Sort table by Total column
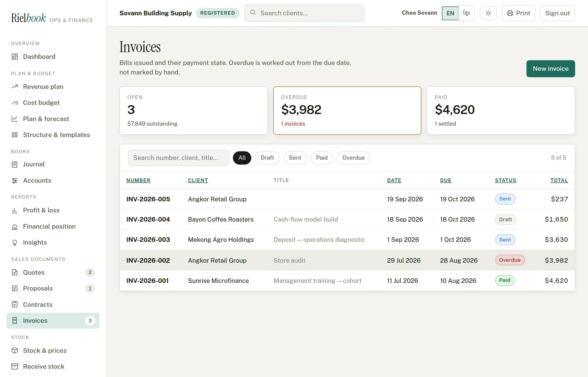 [x=559, y=180]
